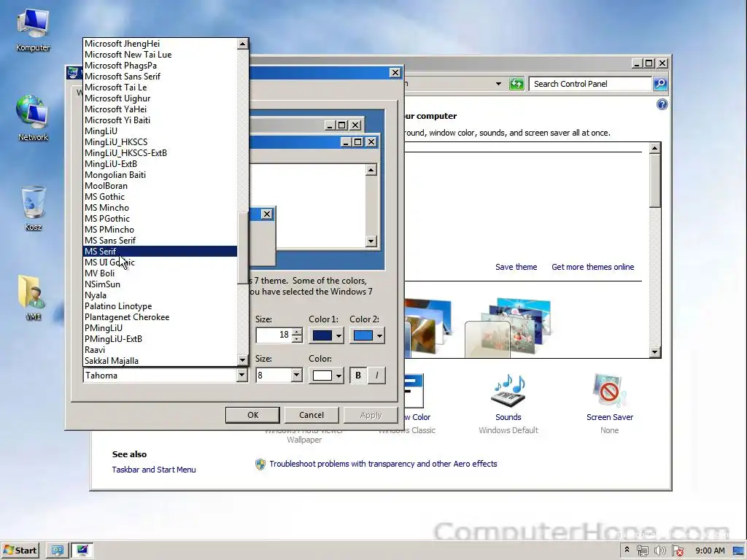
Task: Select Mongolian Baiti font
Action: (160, 175)
